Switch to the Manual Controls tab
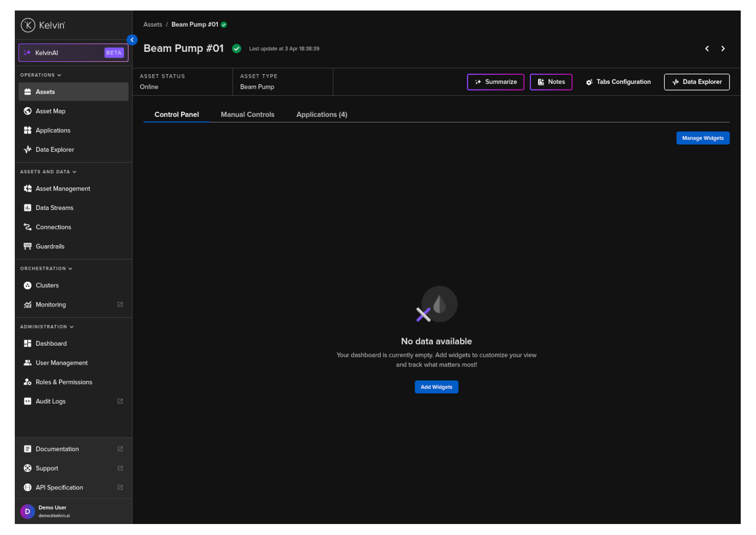The height and width of the screenshot is (535, 756). click(x=247, y=115)
